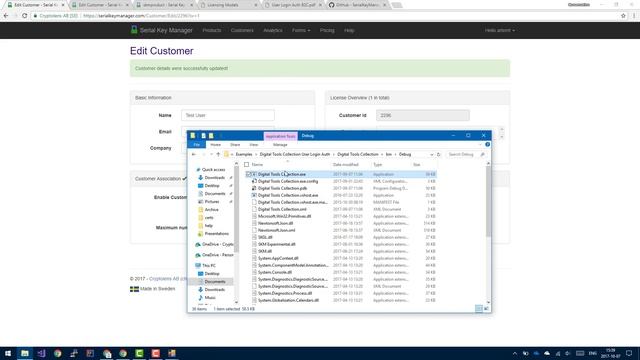
Task: Click the Explorer back arrow
Action: 194,154
